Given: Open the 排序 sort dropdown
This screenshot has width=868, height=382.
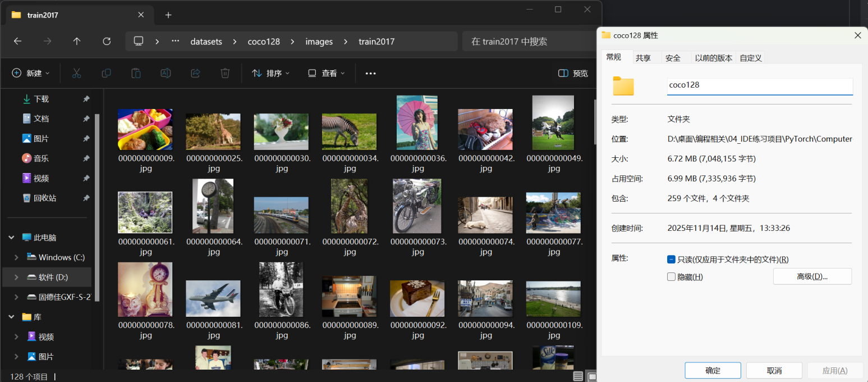Looking at the screenshot, I should [270, 73].
